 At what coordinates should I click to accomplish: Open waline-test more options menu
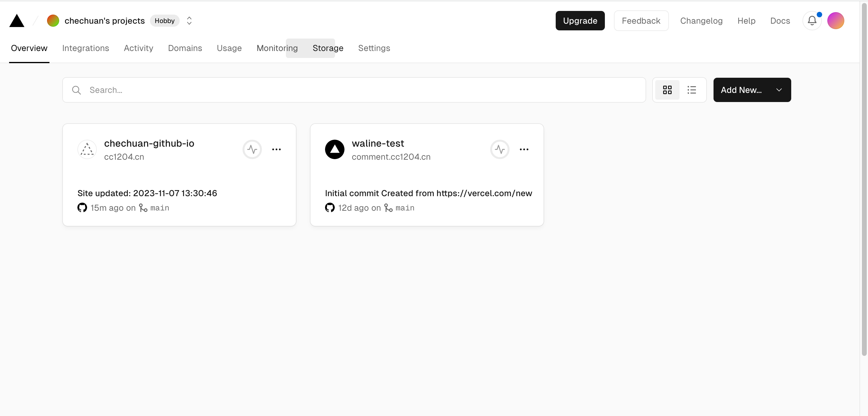tap(524, 149)
